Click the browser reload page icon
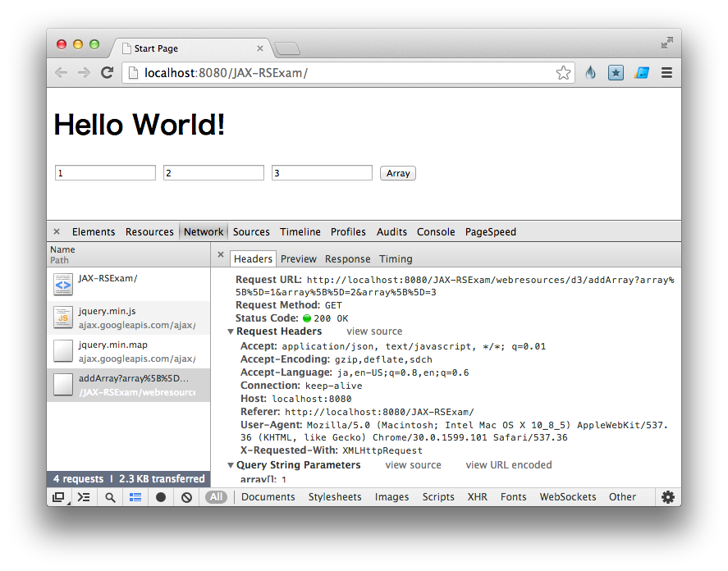 point(107,73)
